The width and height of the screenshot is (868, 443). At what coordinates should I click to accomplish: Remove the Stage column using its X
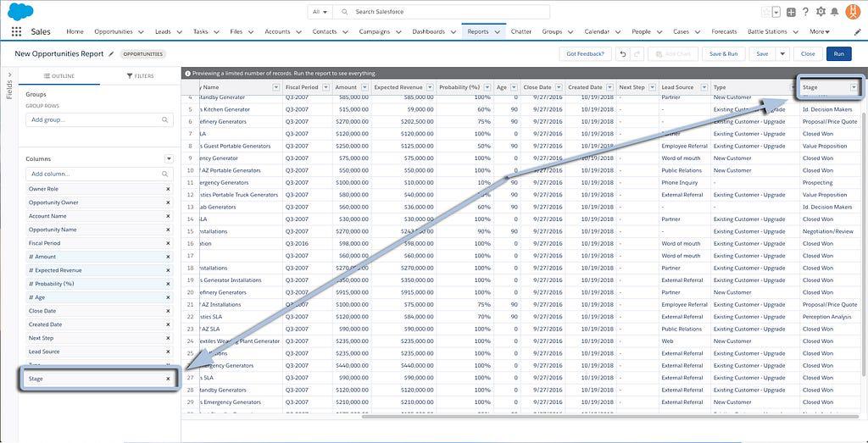168,379
